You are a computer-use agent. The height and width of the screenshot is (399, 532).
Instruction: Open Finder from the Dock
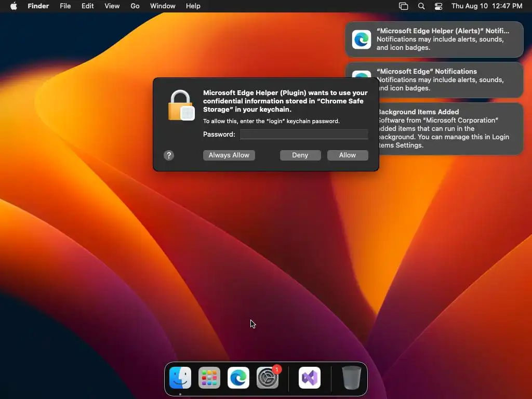tap(180, 378)
